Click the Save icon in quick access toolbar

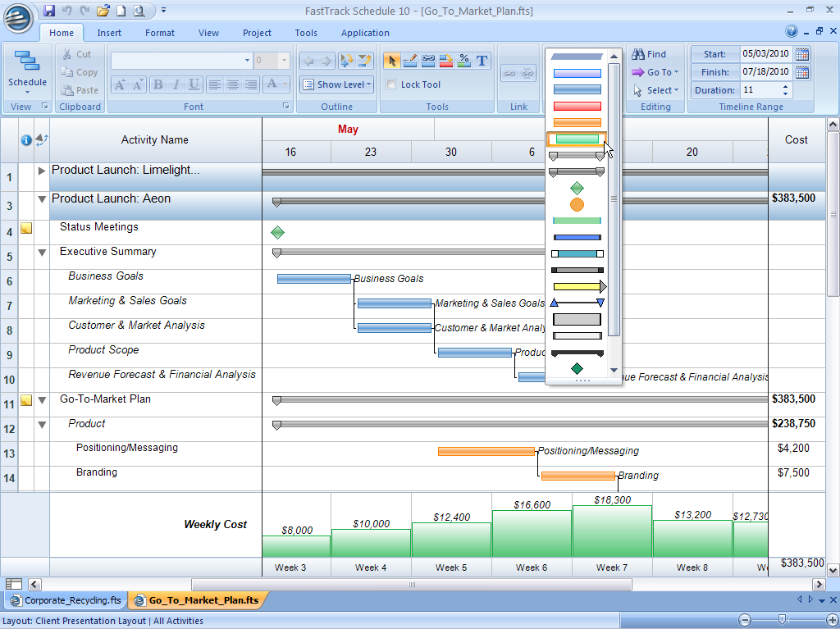[49, 11]
